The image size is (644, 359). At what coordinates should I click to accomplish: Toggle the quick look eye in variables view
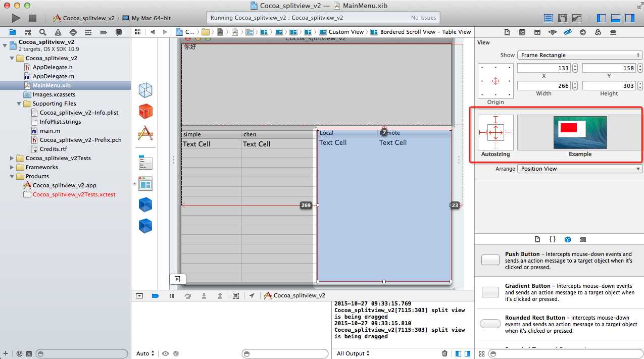(x=165, y=353)
